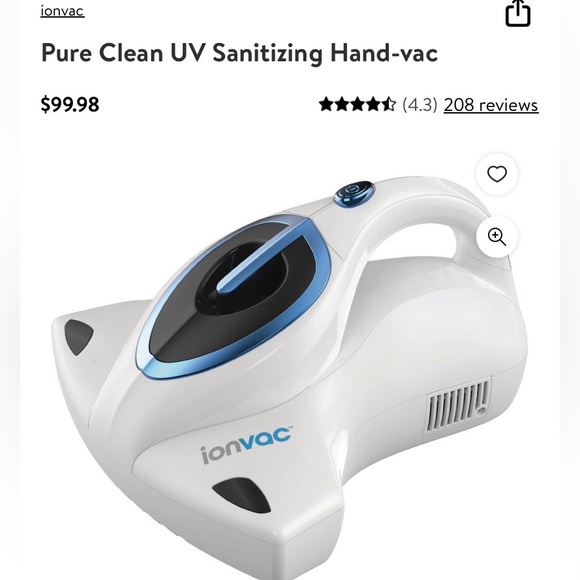This screenshot has height=580, width=580.
Task: Click the first rating star
Action: click(327, 104)
